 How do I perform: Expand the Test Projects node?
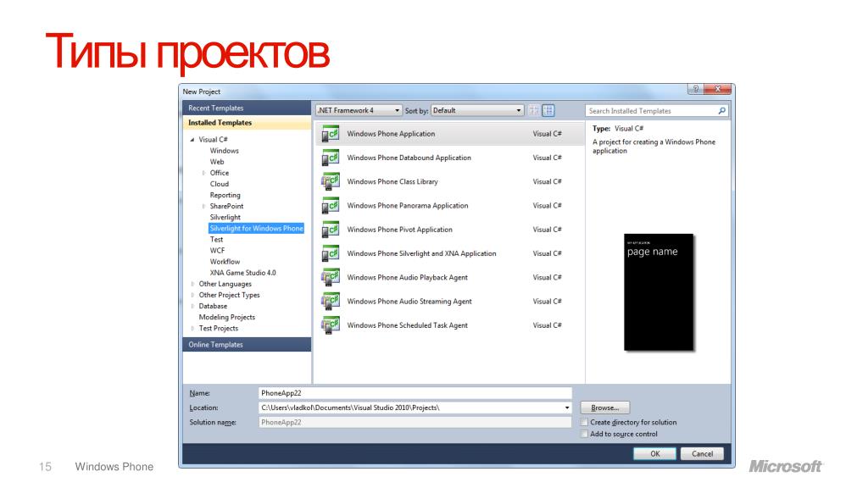pyautogui.click(x=192, y=328)
